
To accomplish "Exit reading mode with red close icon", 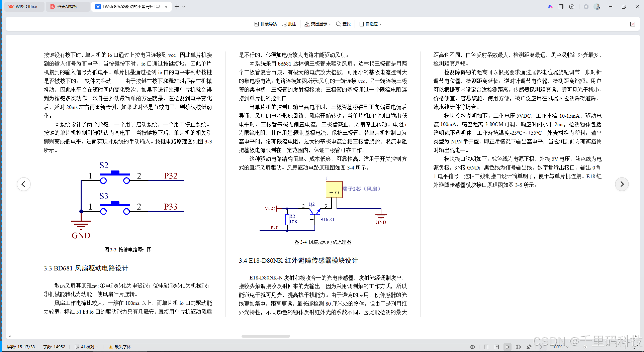I will [x=633, y=24].
